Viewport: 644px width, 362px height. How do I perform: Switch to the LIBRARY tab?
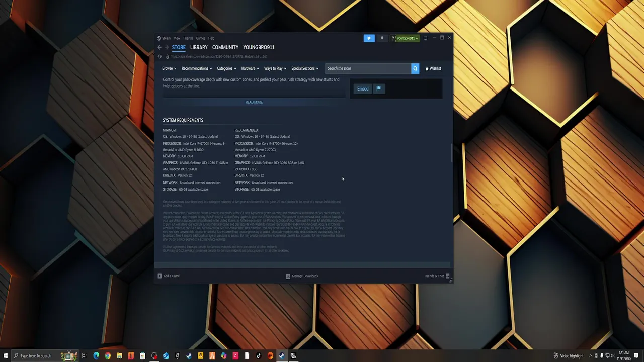[x=199, y=47]
